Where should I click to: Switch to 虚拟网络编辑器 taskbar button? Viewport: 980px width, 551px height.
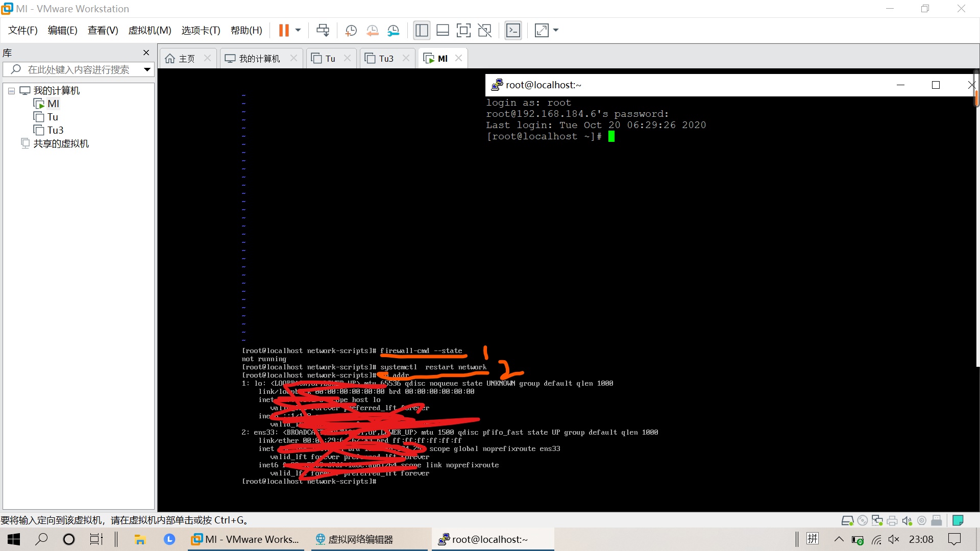click(369, 539)
